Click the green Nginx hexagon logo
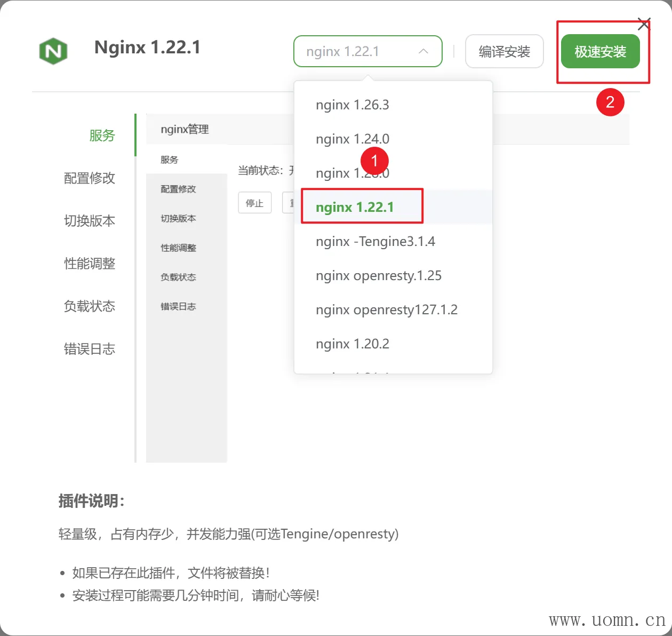 [x=53, y=51]
